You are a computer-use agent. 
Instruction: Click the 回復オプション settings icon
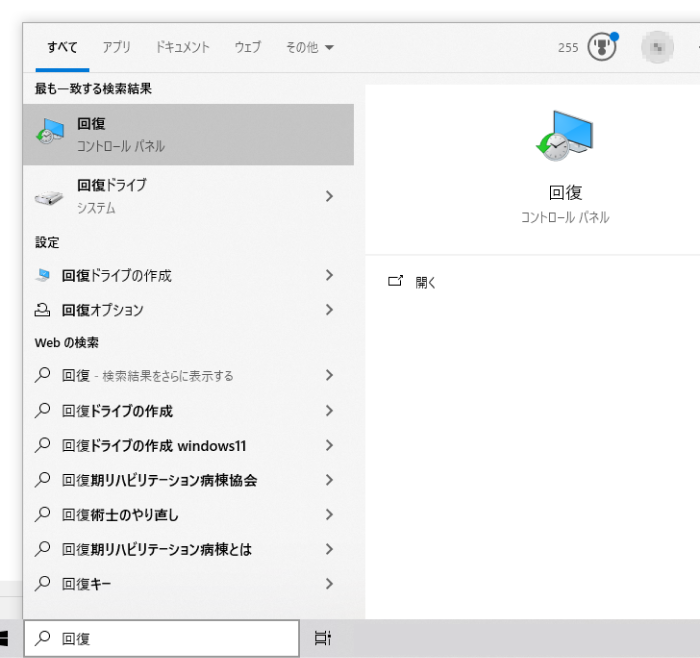[x=42, y=309]
